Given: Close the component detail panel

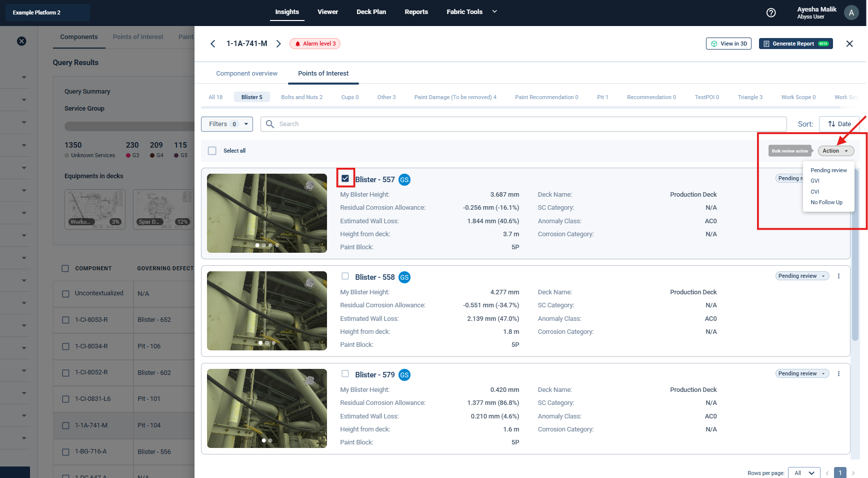Looking at the screenshot, I should 849,44.
